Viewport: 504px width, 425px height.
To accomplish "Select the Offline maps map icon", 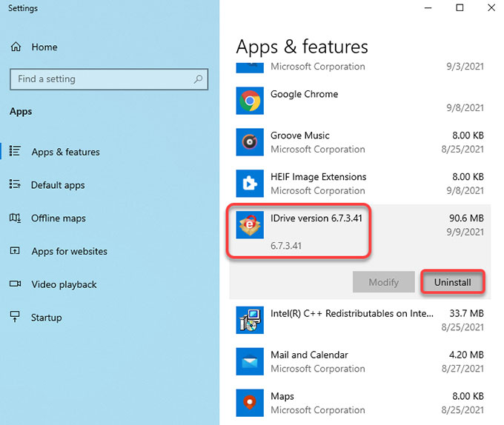I will [x=15, y=218].
